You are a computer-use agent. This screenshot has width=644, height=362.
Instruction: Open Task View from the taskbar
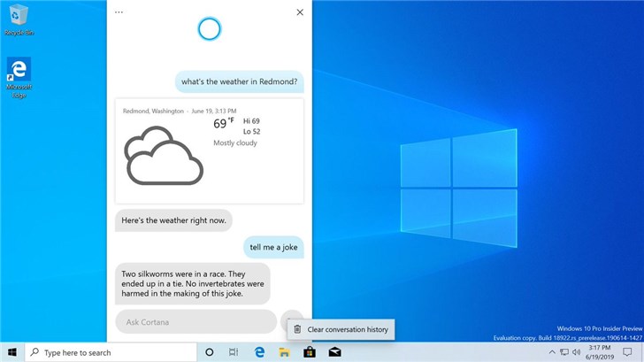click(234, 352)
